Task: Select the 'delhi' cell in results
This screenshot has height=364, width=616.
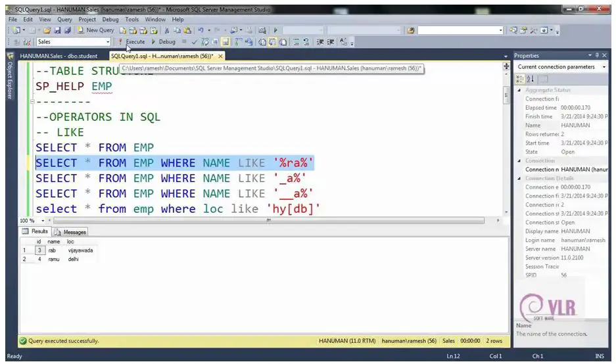Action: [x=73, y=259]
